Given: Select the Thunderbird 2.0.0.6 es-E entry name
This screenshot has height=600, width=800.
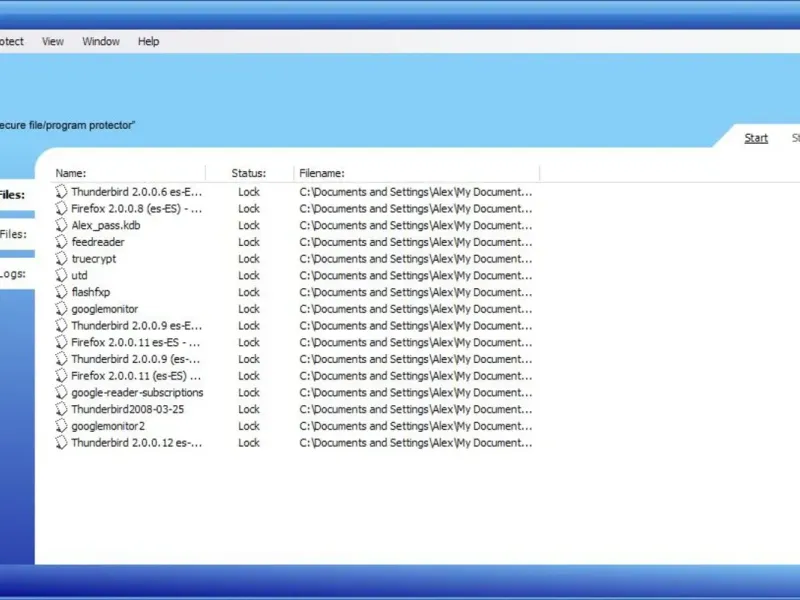Looking at the screenshot, I should coord(137,192).
